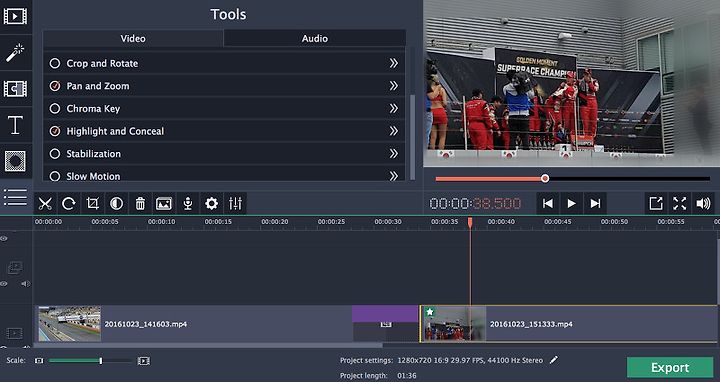Toggle the Crop and Rotate radio circle
Viewport: 720px width, 382px height.
[55, 63]
